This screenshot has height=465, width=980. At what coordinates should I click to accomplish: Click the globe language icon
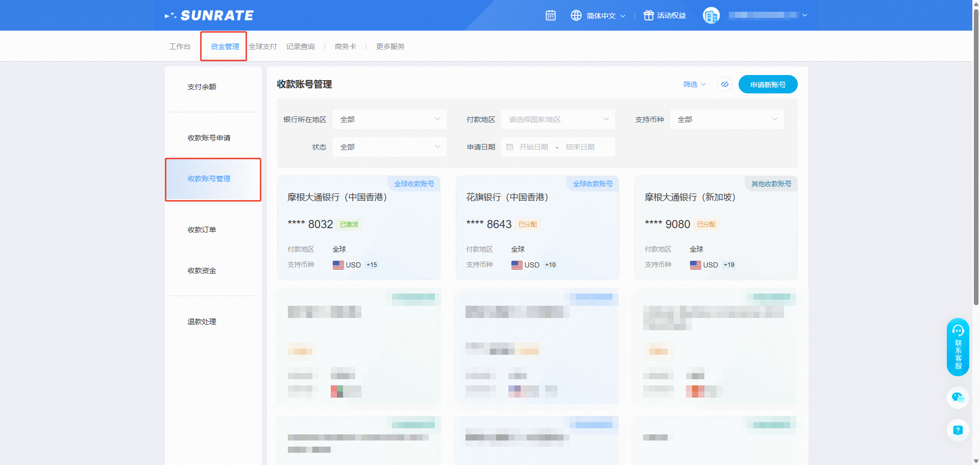(576, 15)
